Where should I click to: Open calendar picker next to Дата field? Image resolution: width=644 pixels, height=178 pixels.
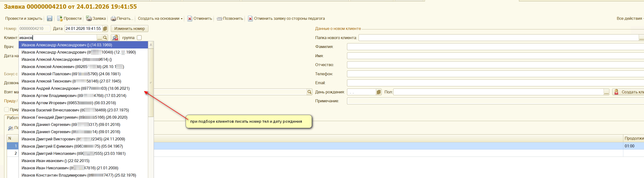[105, 28]
